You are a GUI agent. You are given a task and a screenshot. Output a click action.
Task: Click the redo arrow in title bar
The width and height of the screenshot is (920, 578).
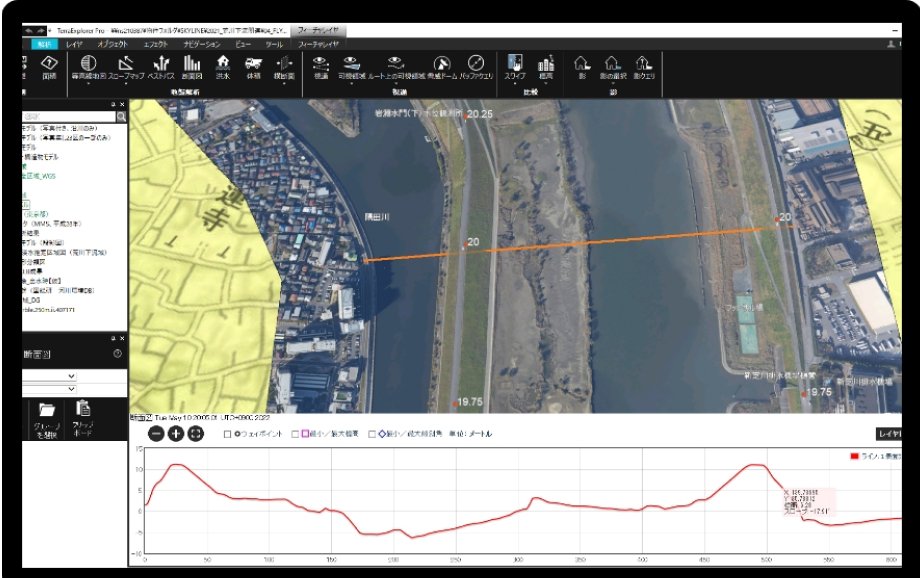click(40, 31)
